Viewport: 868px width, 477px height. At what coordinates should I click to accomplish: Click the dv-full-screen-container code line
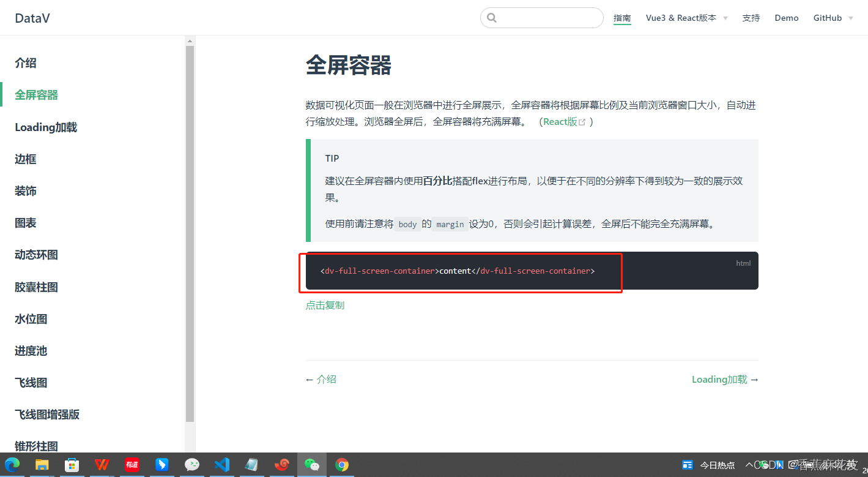[x=458, y=271]
